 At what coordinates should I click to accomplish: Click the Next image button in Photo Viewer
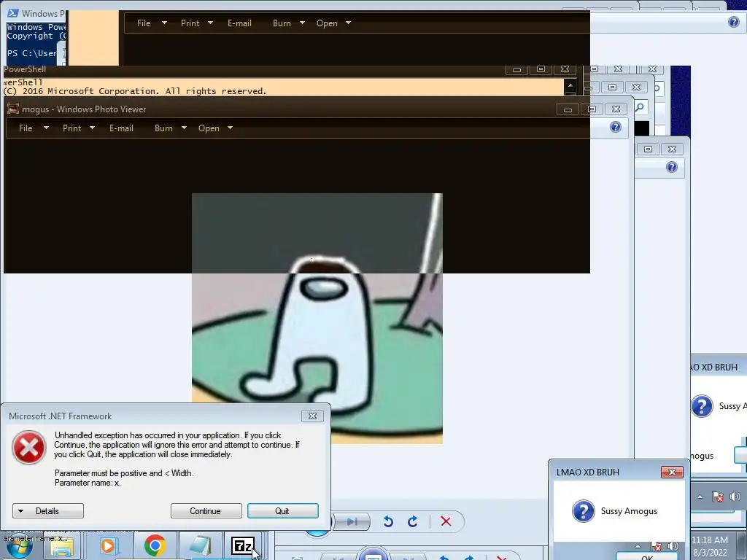[x=352, y=521]
